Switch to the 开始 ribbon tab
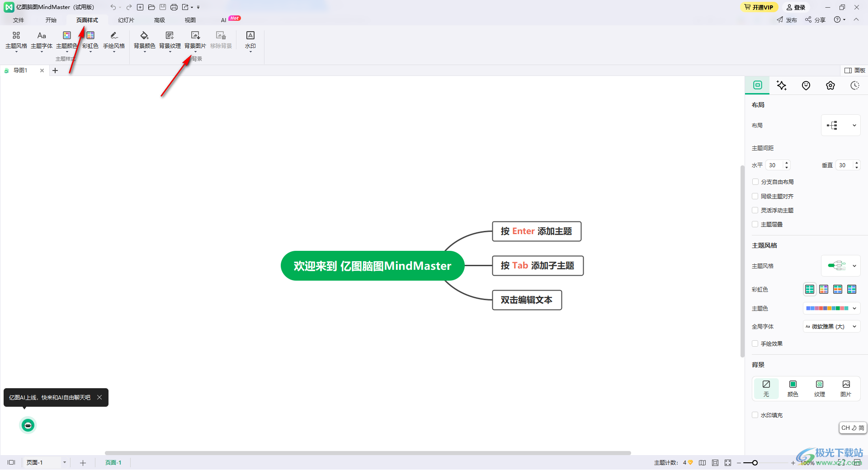The image size is (868, 470). [x=51, y=20]
